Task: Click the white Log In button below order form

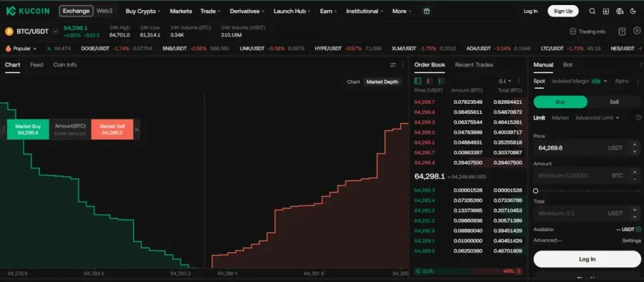Action: pos(587,259)
